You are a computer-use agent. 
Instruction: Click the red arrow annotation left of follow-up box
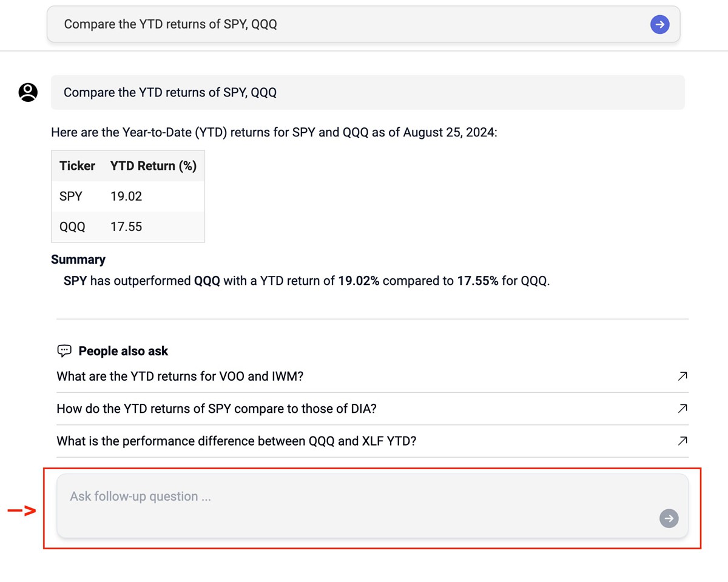(x=22, y=511)
